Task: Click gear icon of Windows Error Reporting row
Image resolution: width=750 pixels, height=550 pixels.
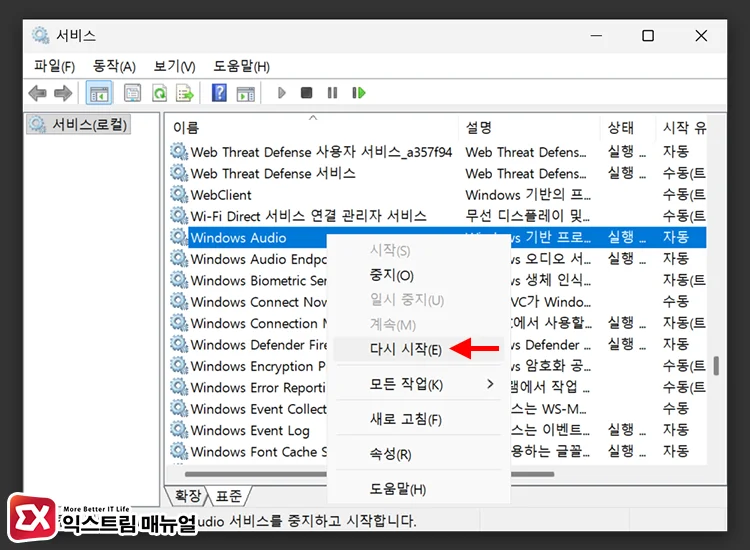Action: (x=179, y=387)
